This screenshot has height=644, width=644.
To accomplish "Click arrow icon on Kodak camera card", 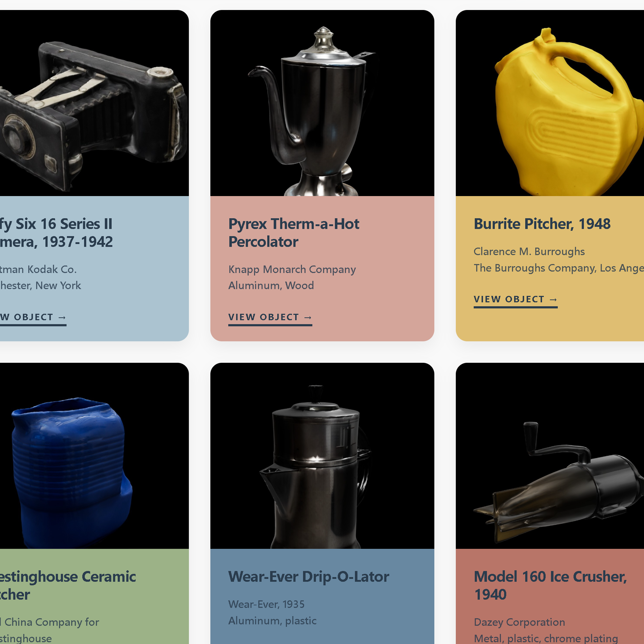I will [x=62, y=317].
